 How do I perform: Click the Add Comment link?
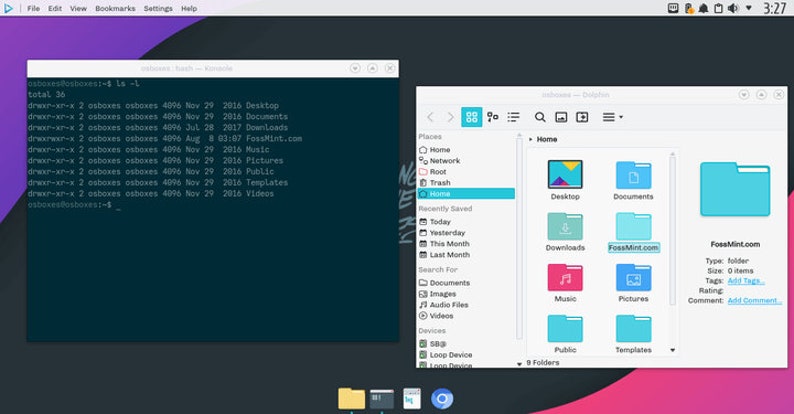[x=755, y=301]
